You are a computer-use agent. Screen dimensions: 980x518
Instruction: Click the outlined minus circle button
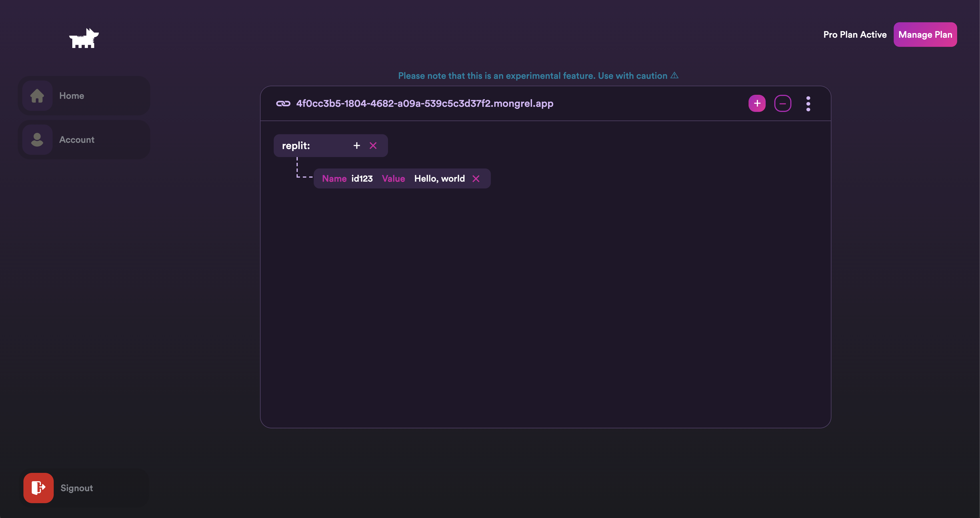pyautogui.click(x=783, y=103)
